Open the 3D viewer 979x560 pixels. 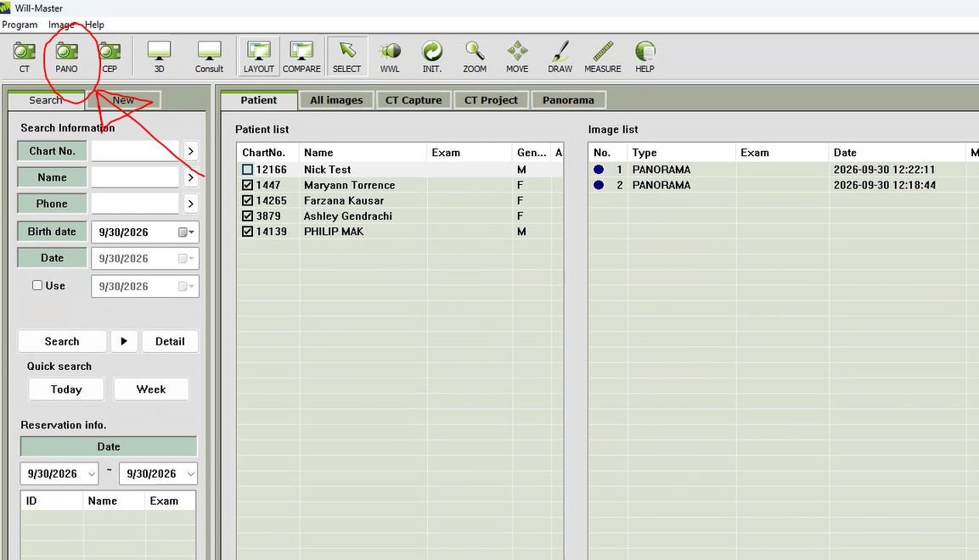coord(160,57)
